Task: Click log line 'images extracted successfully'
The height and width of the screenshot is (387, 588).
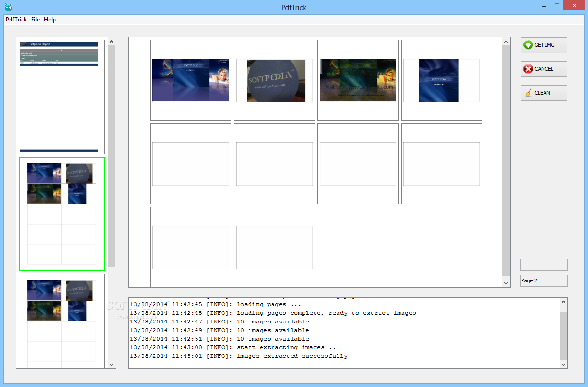Action: pyautogui.click(x=239, y=356)
